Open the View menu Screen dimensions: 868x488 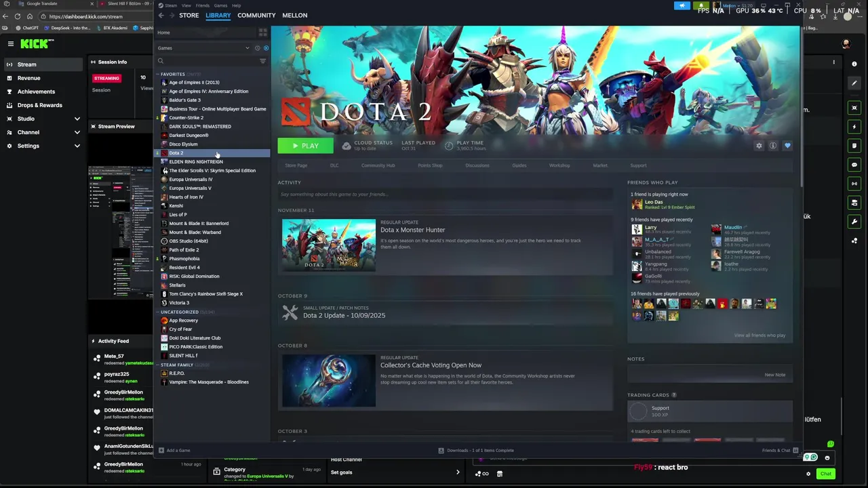click(x=186, y=5)
